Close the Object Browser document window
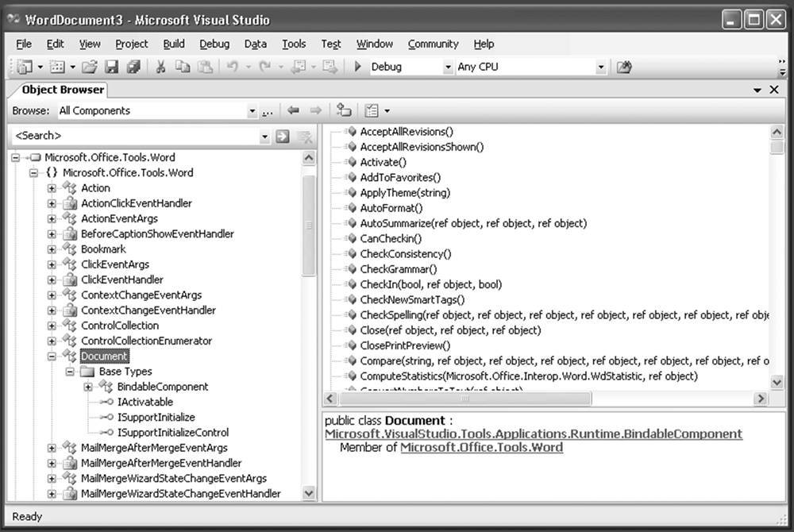The height and width of the screenshot is (532, 794). 774,90
